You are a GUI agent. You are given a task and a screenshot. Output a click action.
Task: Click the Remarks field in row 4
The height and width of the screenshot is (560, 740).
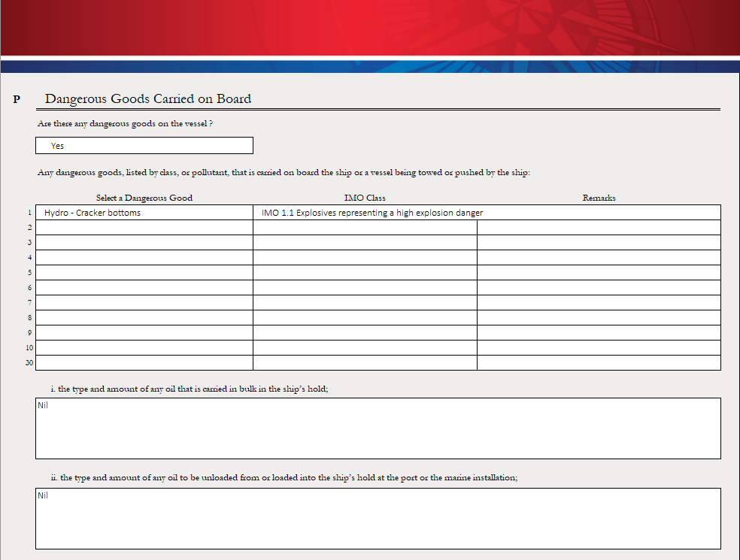point(599,258)
